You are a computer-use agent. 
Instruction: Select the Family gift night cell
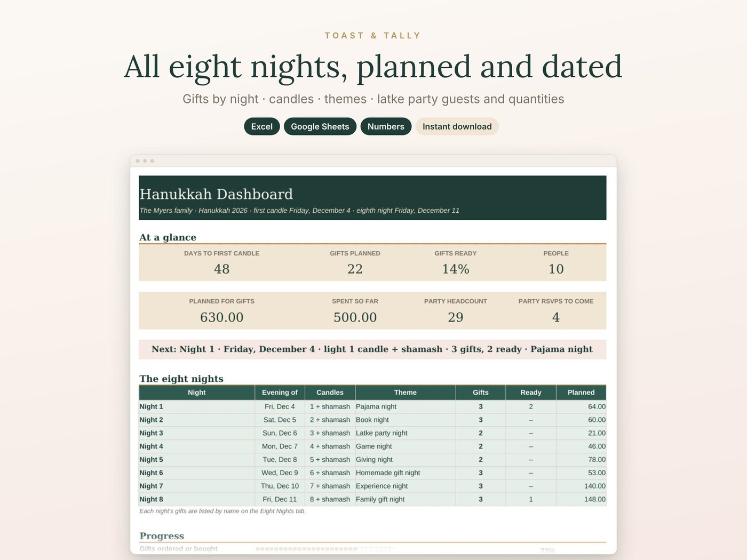[406, 500]
